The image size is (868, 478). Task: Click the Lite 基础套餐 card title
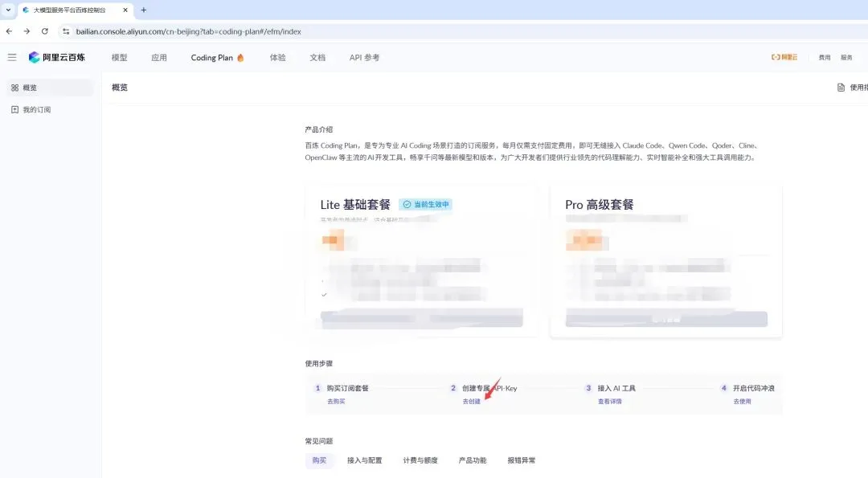coord(355,205)
